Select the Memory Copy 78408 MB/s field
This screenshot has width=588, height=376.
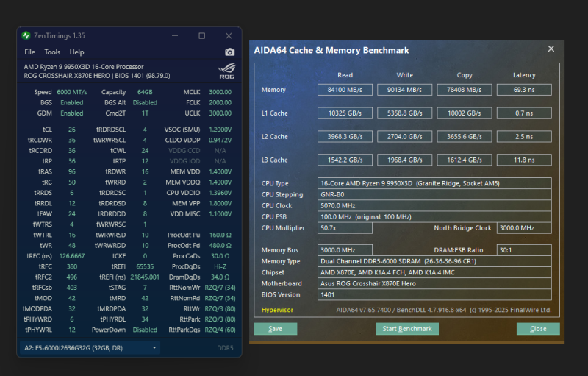(465, 90)
